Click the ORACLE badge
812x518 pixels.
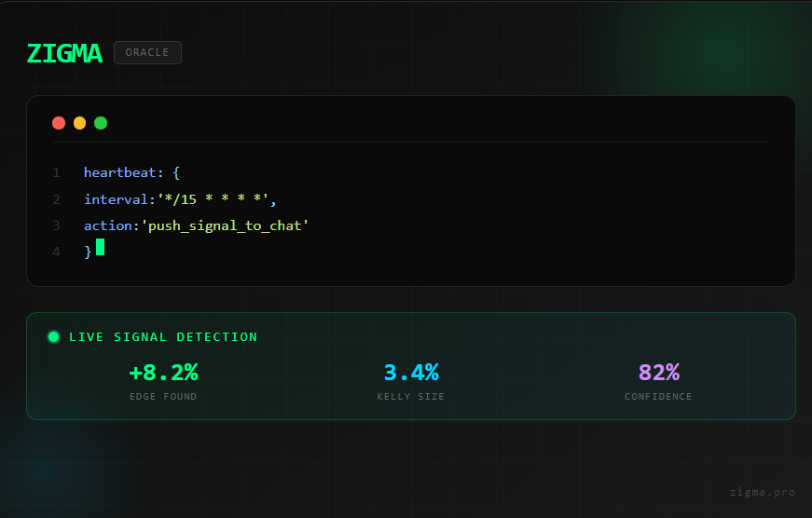pyautogui.click(x=147, y=53)
